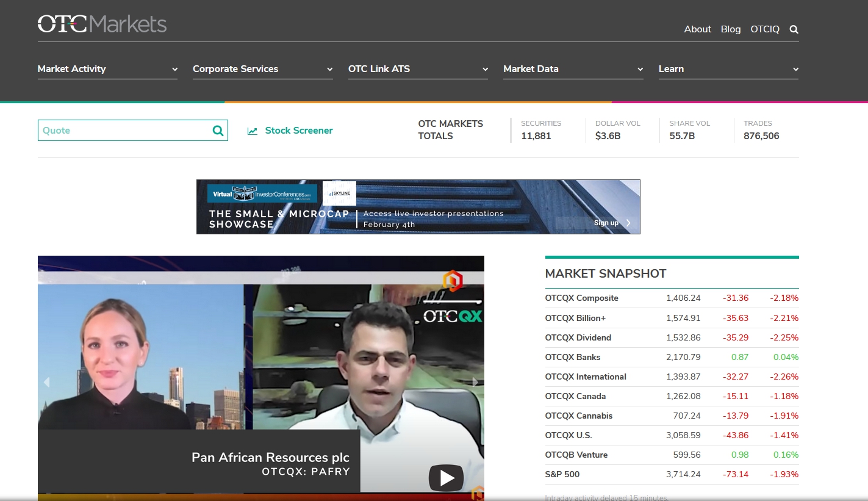
Task: Open the OTC Link ATS menu
Action: pyautogui.click(x=418, y=69)
